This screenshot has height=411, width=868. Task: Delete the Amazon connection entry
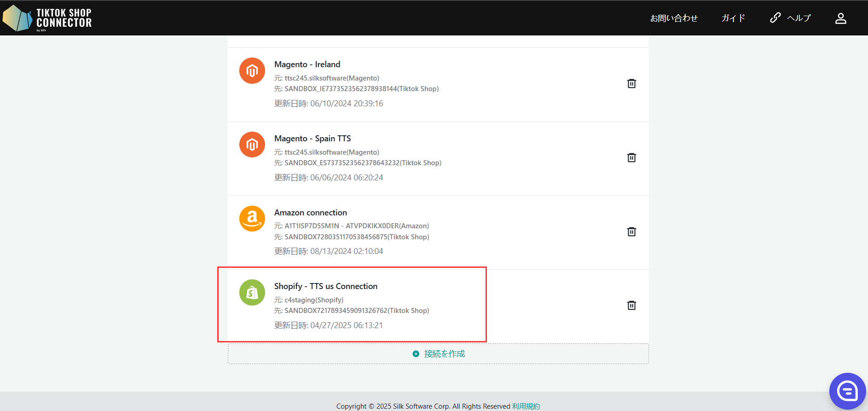[631, 232]
